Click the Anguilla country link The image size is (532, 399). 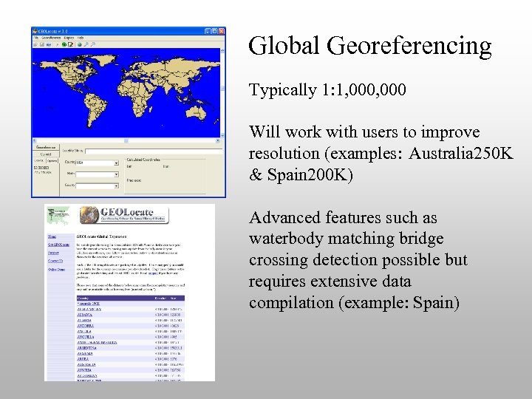tap(86, 337)
